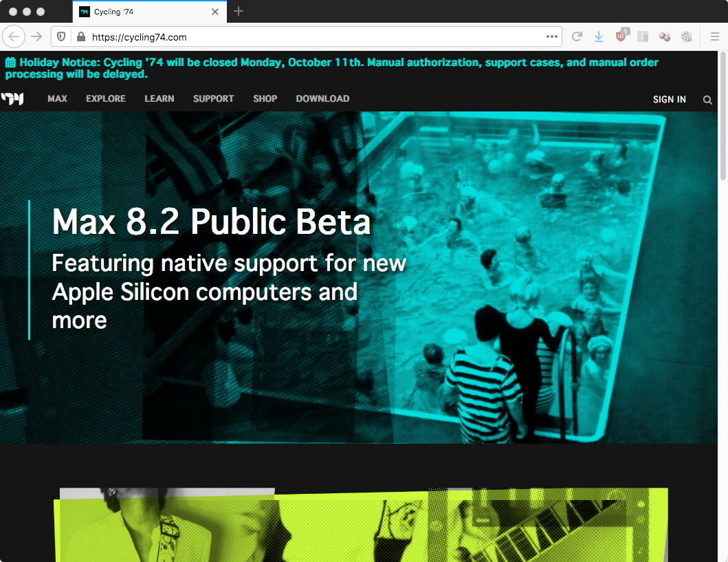Open the SUPPORT menu item

pyautogui.click(x=213, y=98)
